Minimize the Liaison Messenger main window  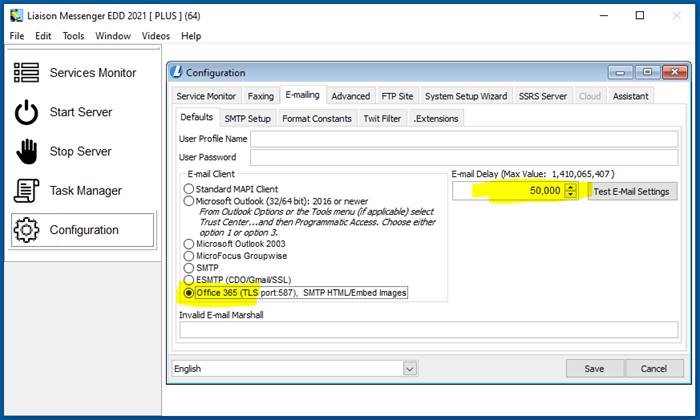point(604,16)
